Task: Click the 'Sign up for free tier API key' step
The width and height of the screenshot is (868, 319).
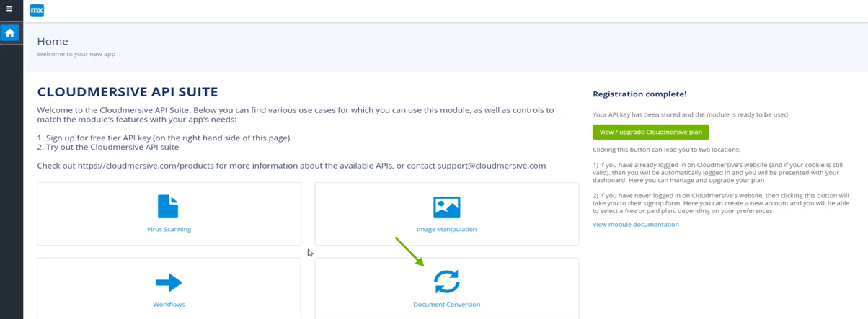Action: click(163, 138)
